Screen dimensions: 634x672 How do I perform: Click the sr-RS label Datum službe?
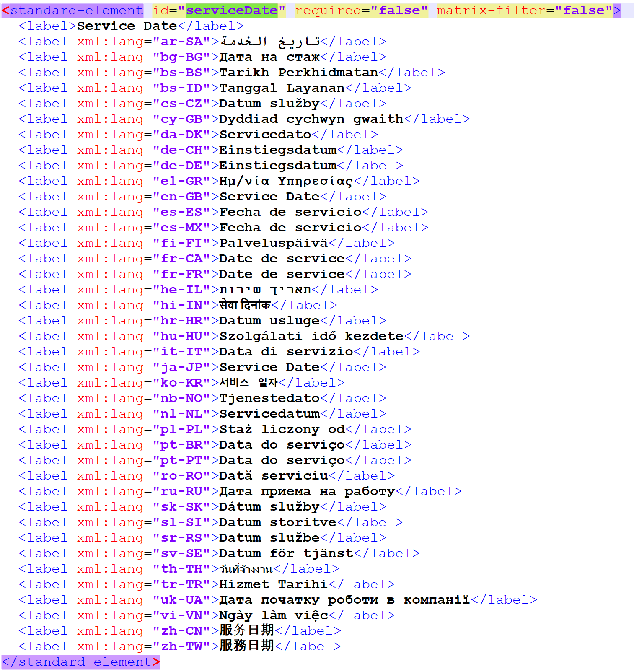[269, 538]
